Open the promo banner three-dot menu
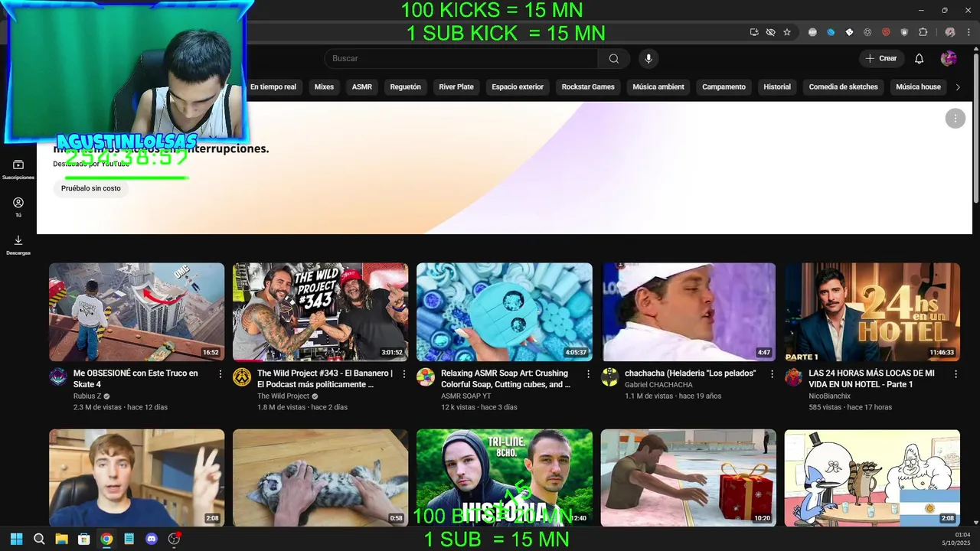The height and width of the screenshot is (551, 980). pos(955,118)
